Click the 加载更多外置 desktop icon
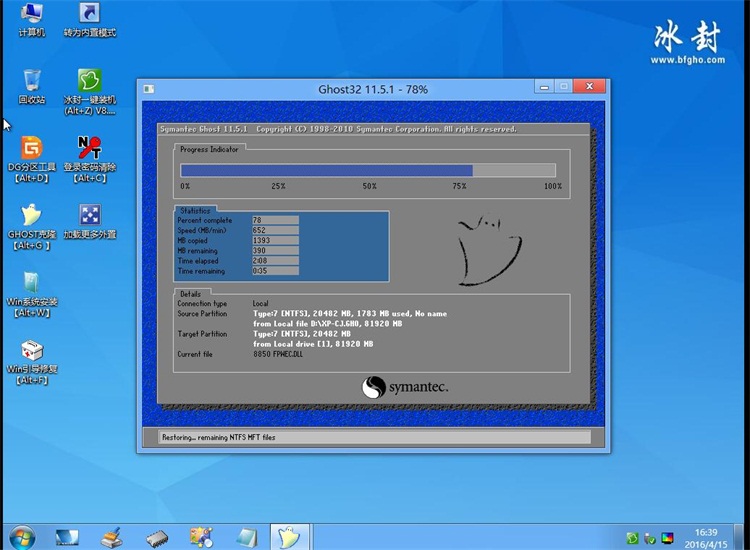 89,221
